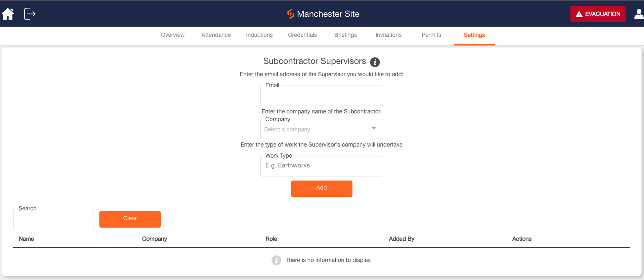Viewport: 644px width, 280px height.
Task: Go to the Credentials tab
Action: point(303,35)
